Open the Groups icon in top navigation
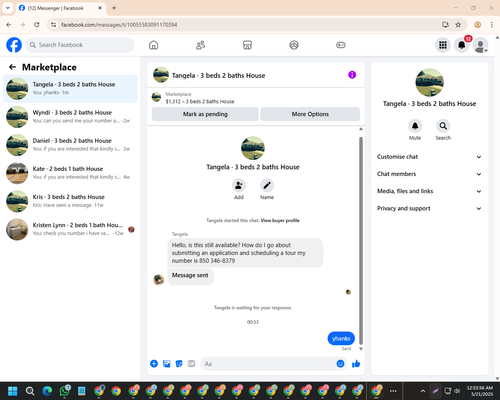Screen dimensions: 500x400 294,45
